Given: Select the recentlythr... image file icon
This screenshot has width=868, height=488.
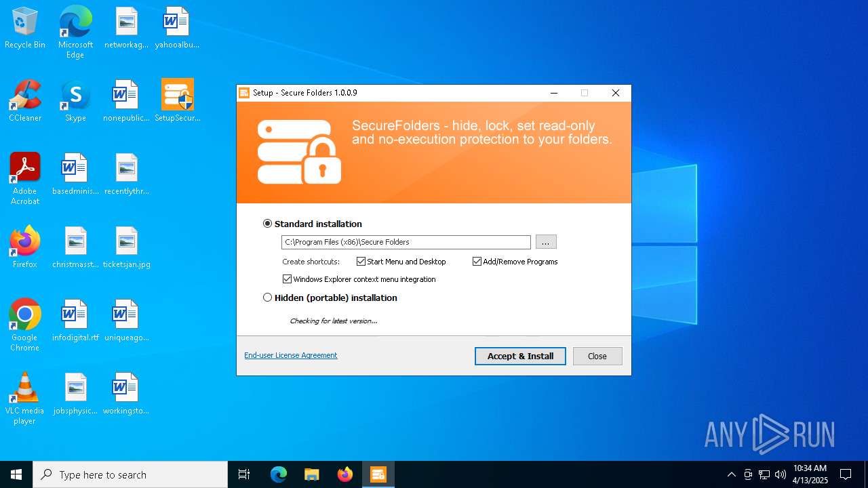Looking at the screenshot, I should pyautogui.click(x=126, y=175).
